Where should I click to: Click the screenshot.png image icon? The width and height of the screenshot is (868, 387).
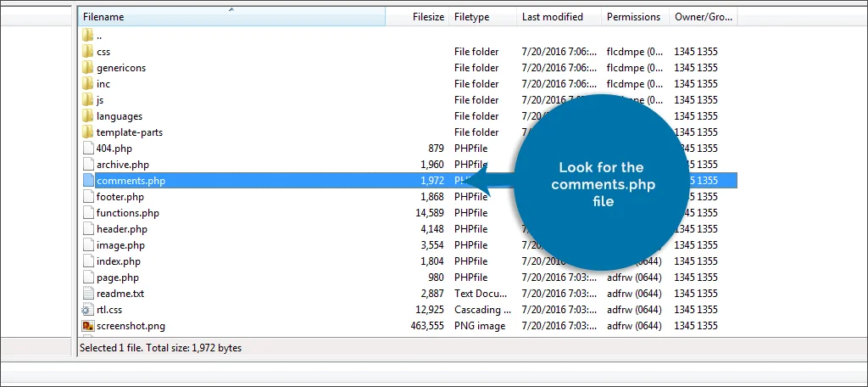coord(87,325)
